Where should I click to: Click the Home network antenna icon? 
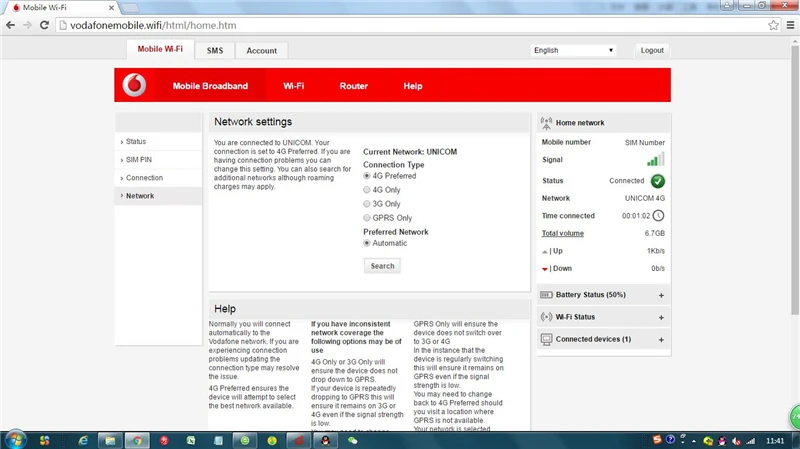tap(546, 123)
